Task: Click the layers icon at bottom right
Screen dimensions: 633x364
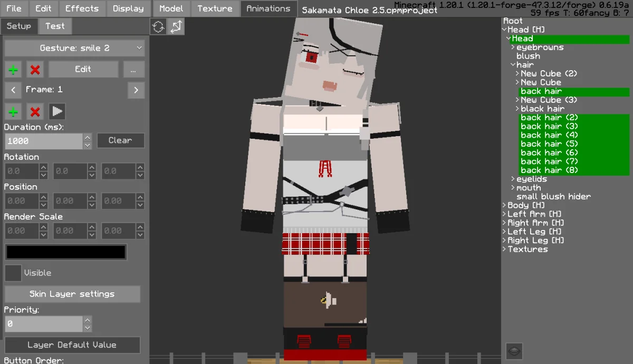Action: pyautogui.click(x=514, y=351)
